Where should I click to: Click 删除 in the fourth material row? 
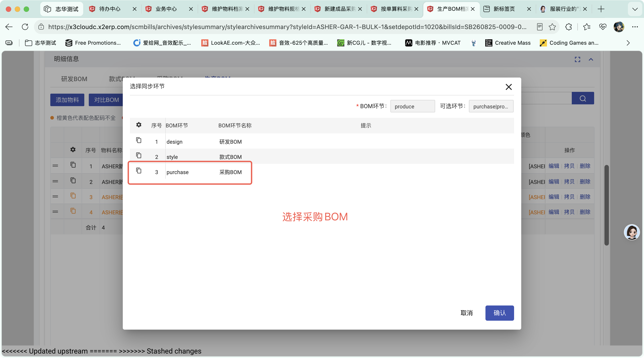[x=585, y=212]
